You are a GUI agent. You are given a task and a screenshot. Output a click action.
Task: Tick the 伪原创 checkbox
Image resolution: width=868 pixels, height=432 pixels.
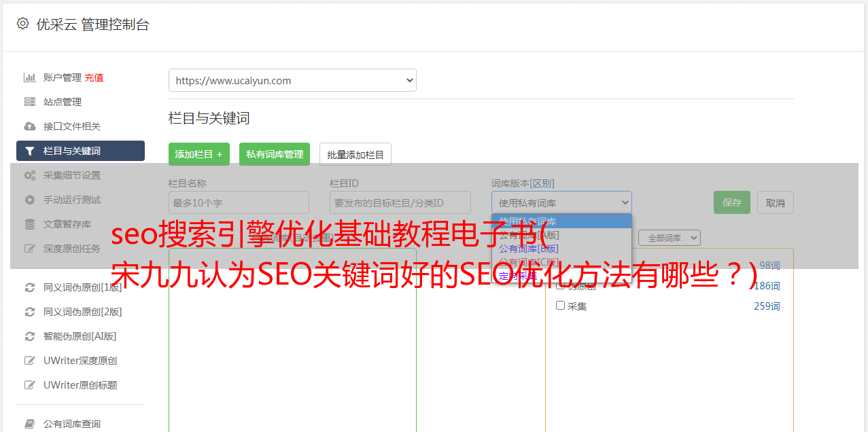coord(561,285)
